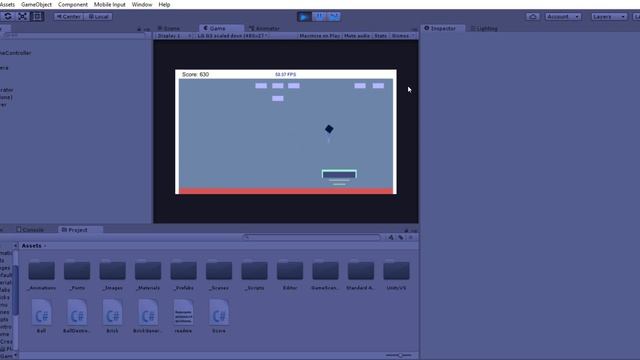Click the Play button
The height and width of the screenshot is (360, 640).
click(x=304, y=17)
